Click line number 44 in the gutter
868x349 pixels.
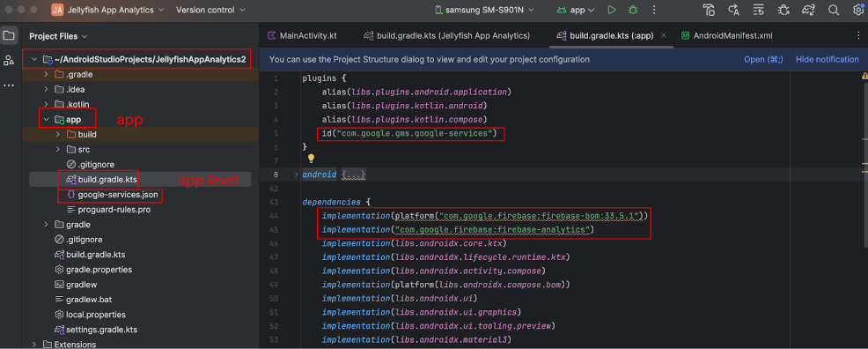click(x=275, y=215)
